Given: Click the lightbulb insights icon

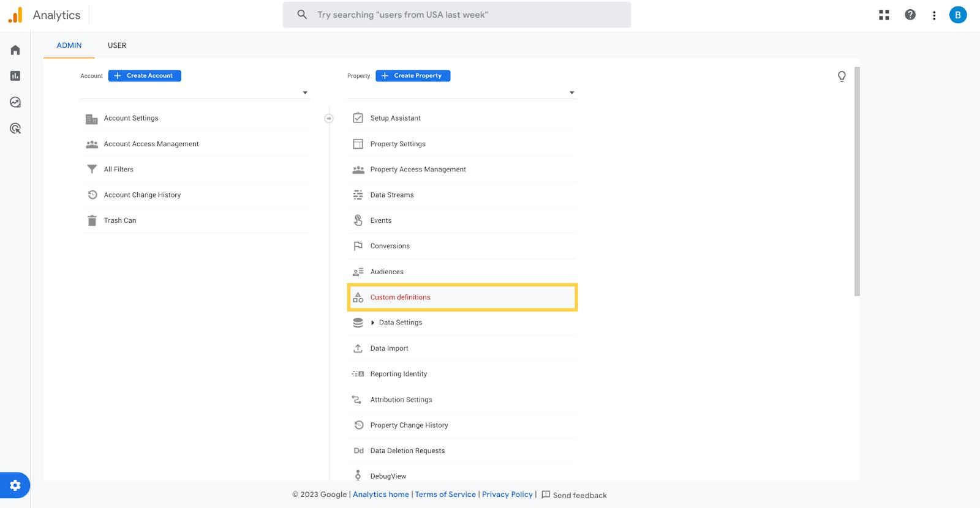Looking at the screenshot, I should click(842, 77).
